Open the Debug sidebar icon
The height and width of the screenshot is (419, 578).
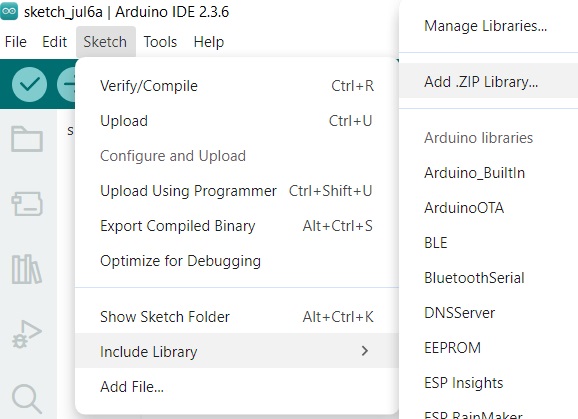(x=27, y=334)
